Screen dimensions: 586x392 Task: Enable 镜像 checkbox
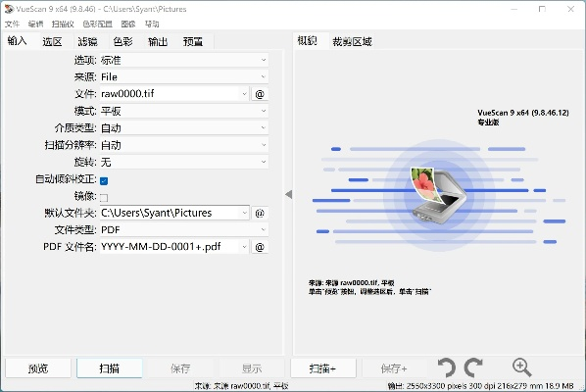coord(104,197)
